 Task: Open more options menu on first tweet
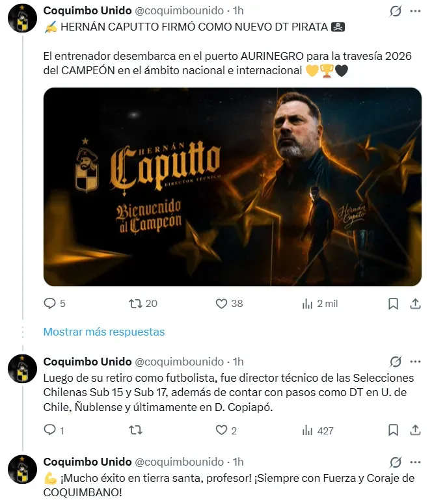(415, 11)
